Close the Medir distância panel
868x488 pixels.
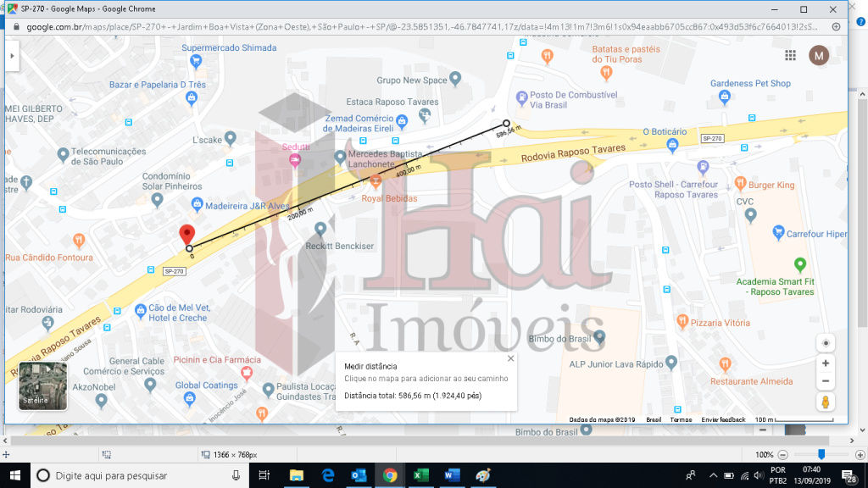pos(510,358)
